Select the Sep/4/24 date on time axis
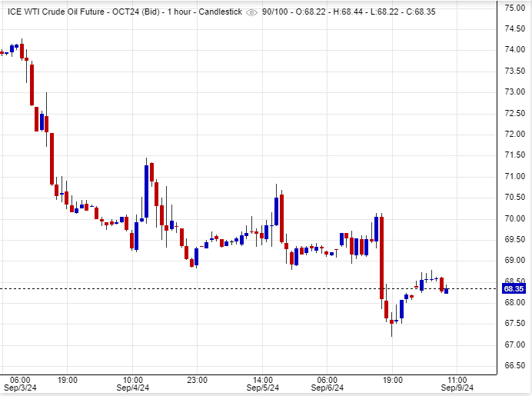The width and height of the screenshot is (532, 396). [133, 389]
